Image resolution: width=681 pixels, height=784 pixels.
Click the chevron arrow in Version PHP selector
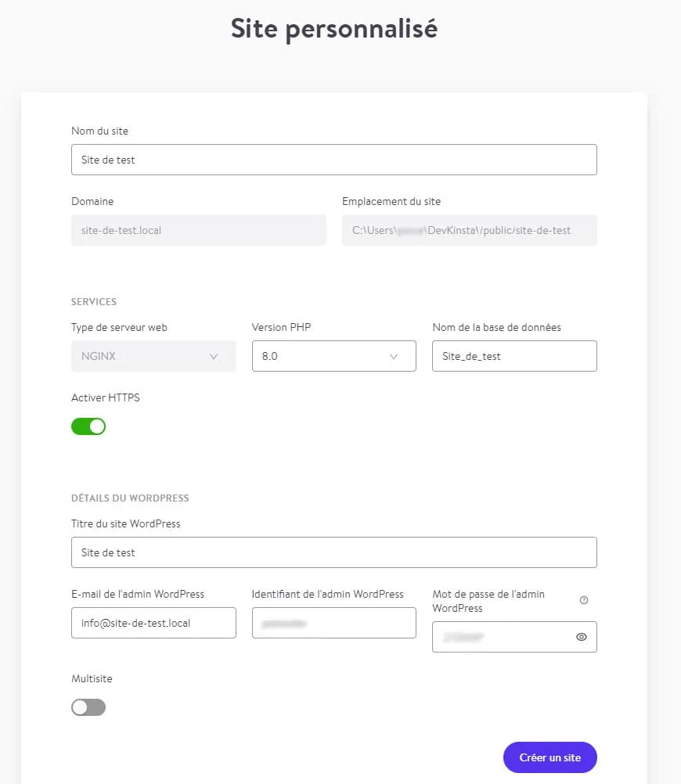(395, 356)
